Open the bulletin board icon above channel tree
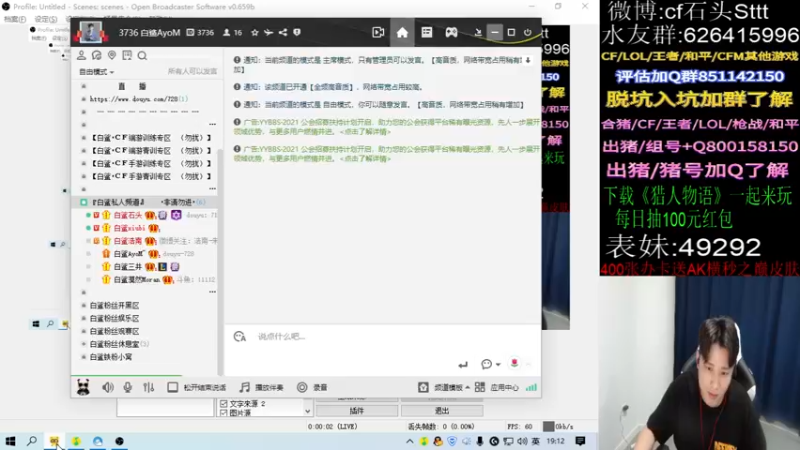This screenshot has height=450, width=800. (127, 55)
